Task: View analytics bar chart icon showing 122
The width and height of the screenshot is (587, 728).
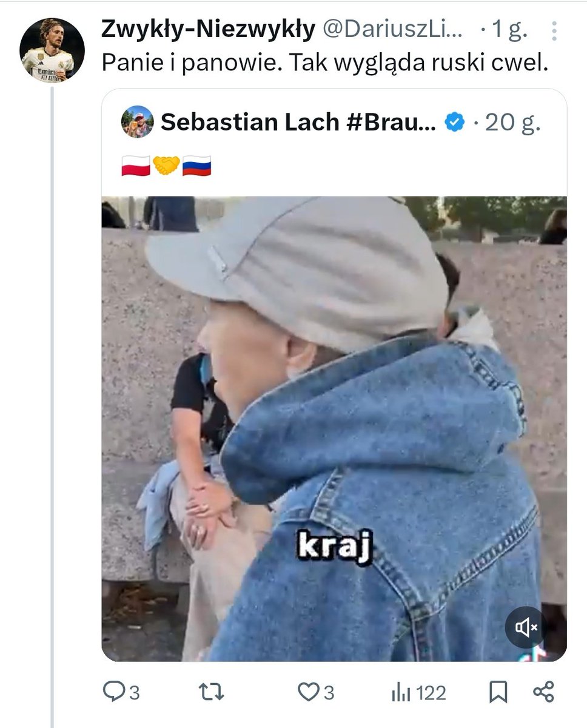Action: click(401, 692)
